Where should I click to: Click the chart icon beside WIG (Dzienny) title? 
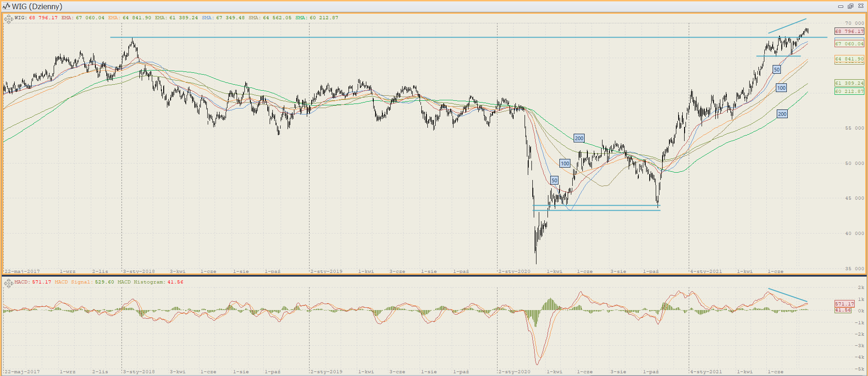[x=6, y=6]
